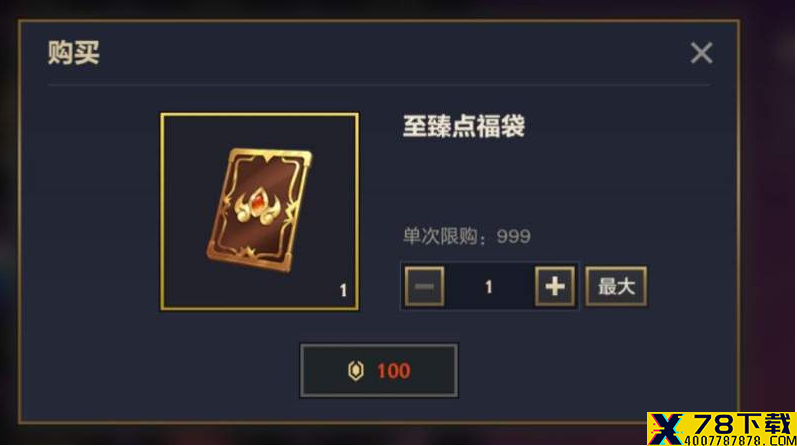The height and width of the screenshot is (446, 797).
Task: Confirm purchase with the 100 price button
Action: [x=379, y=370]
